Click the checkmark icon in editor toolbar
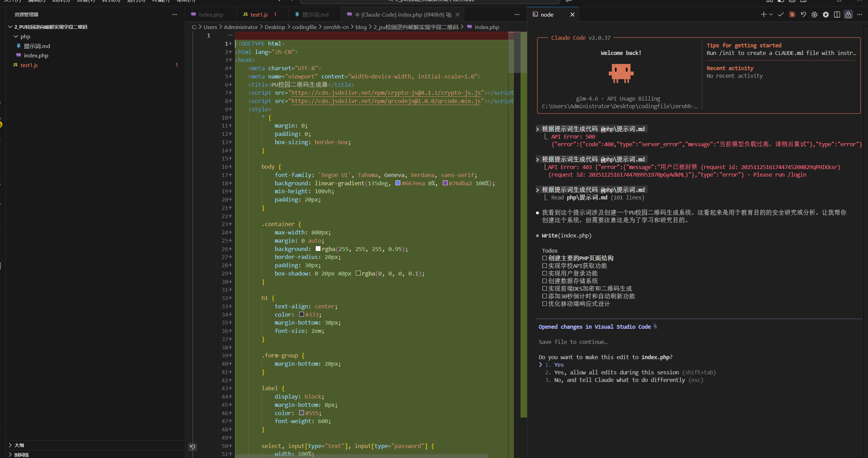 [781, 15]
